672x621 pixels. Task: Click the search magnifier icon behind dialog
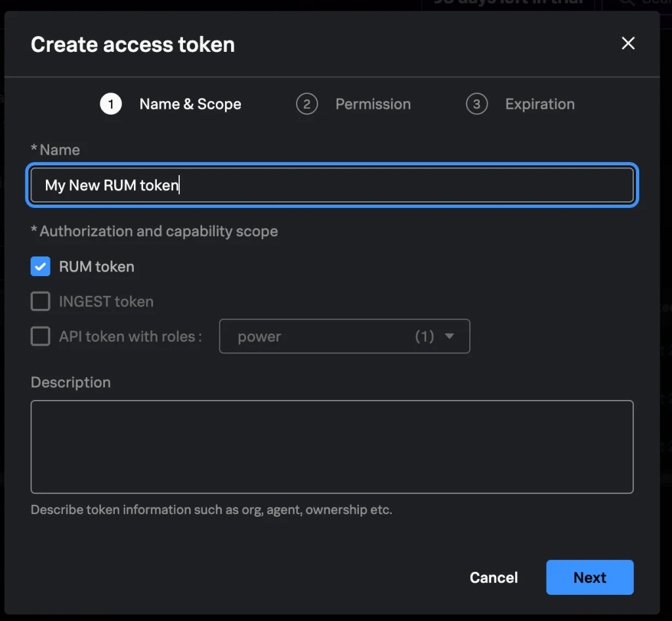[627, 2]
